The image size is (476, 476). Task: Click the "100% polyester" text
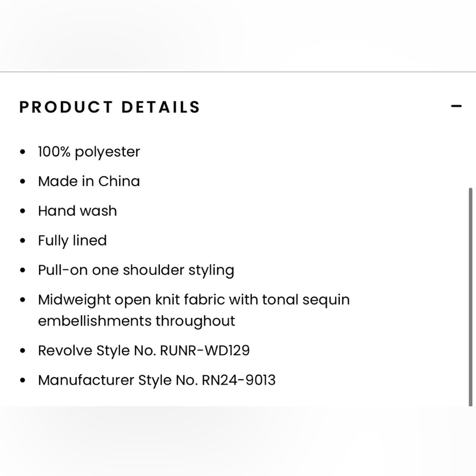[x=89, y=152]
